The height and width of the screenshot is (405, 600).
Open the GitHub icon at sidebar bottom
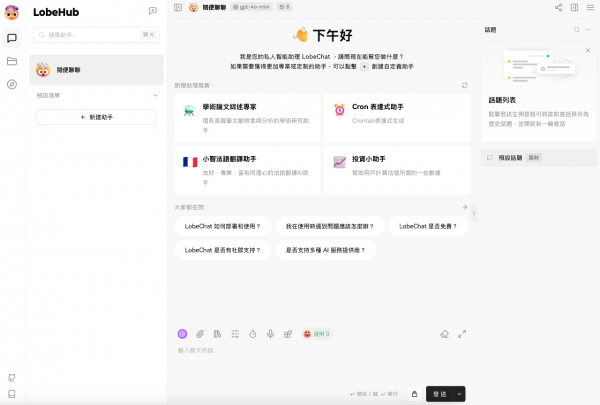[x=12, y=378]
